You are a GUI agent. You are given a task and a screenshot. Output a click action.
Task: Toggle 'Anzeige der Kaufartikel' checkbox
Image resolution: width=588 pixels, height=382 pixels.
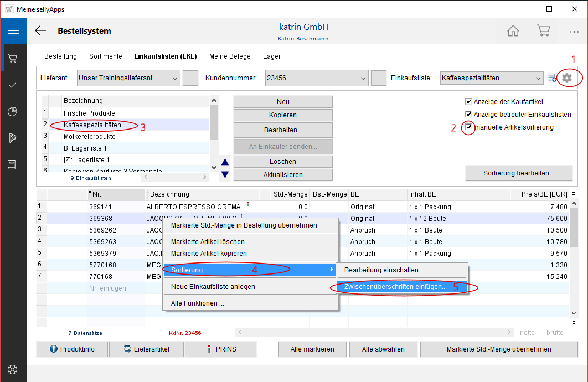point(468,102)
